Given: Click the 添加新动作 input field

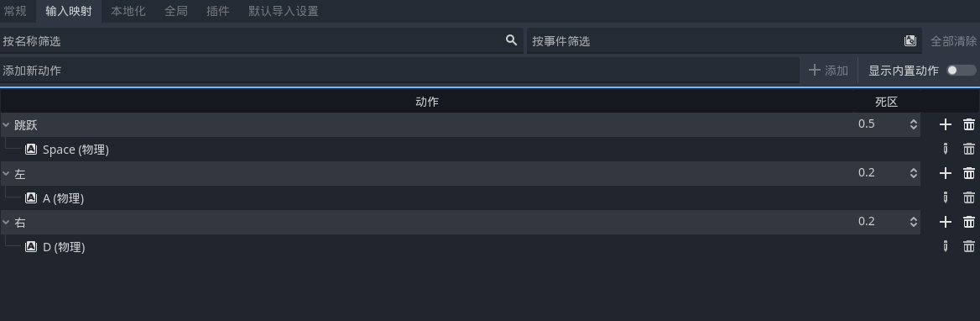Looking at the screenshot, I should (x=399, y=71).
